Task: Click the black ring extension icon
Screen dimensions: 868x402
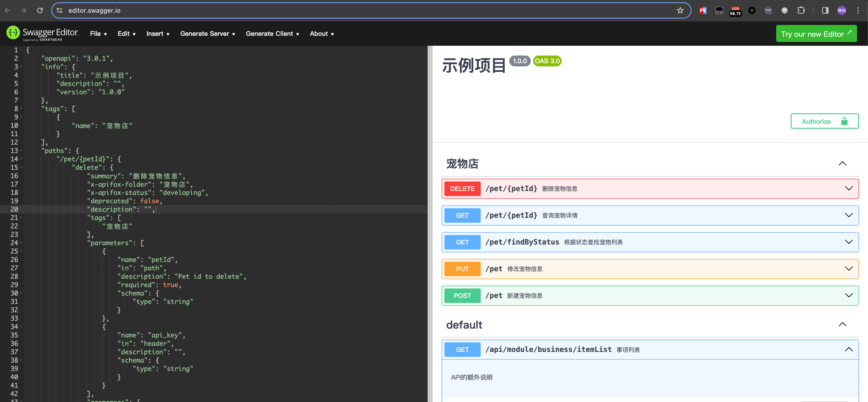Action: click(x=752, y=10)
